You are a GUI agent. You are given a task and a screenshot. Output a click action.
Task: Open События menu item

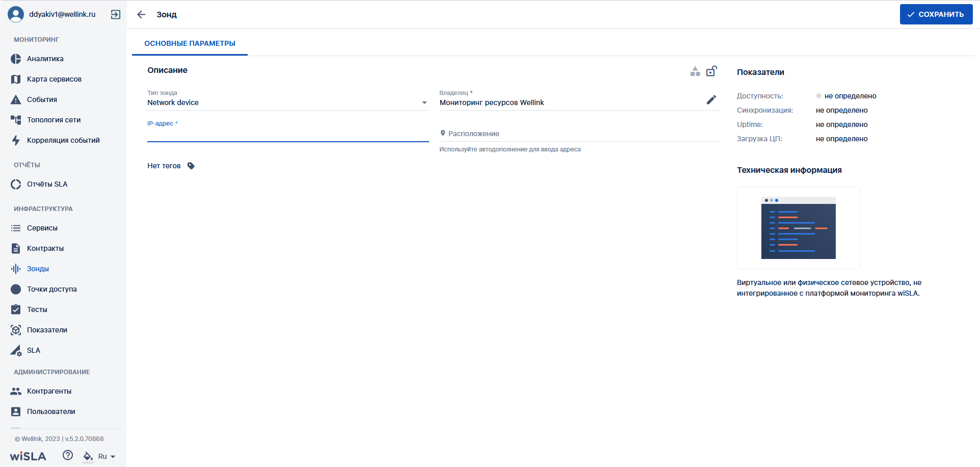point(42,99)
